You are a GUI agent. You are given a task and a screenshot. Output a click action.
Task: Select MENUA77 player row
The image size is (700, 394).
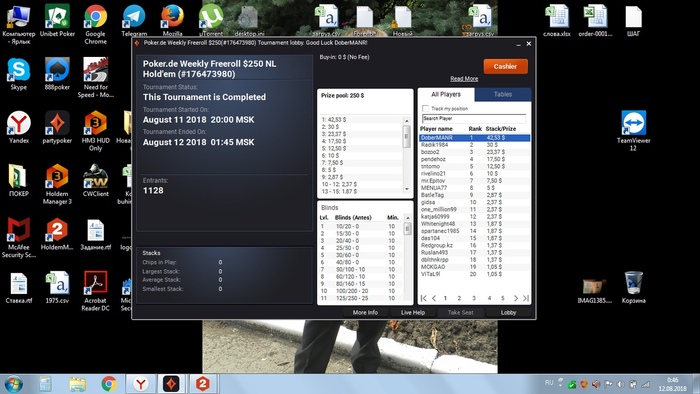(475, 188)
